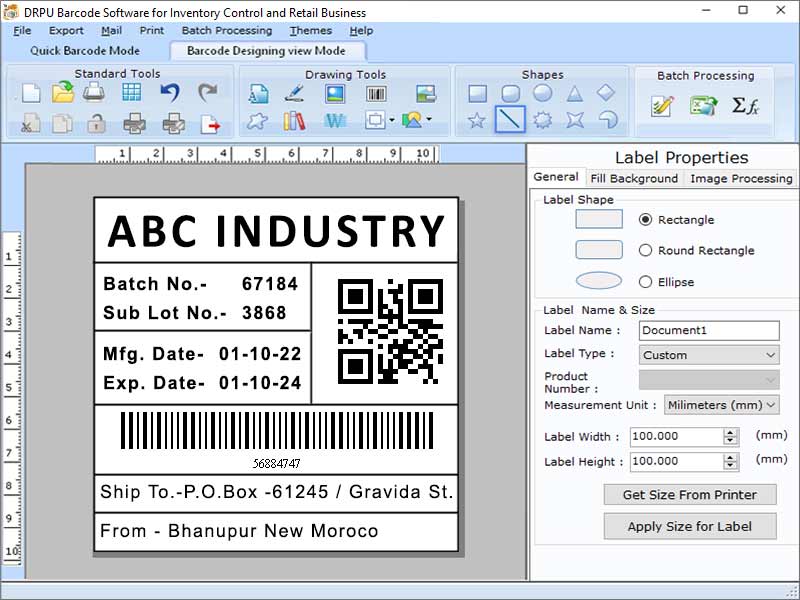Select the Pencil drawing tool
Viewport: 800px width, 600px height.
click(x=295, y=93)
